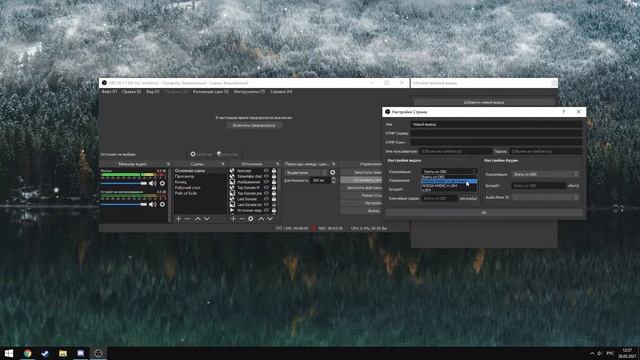Move source up with arrow icon
The height and width of the screenshot is (360, 640).
click(261, 219)
